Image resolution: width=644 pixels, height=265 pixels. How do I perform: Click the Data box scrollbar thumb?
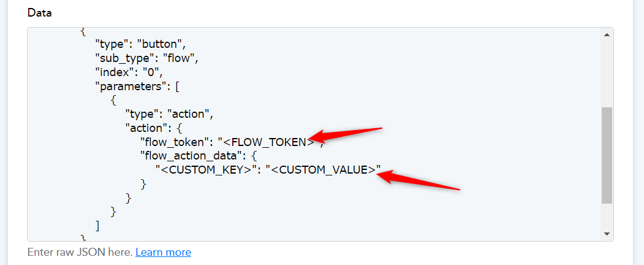607,155
